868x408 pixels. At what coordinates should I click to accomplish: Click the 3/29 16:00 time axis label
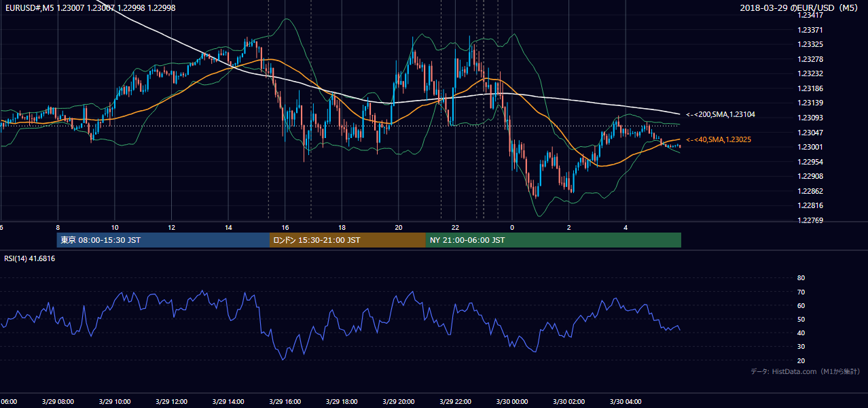coord(285,402)
